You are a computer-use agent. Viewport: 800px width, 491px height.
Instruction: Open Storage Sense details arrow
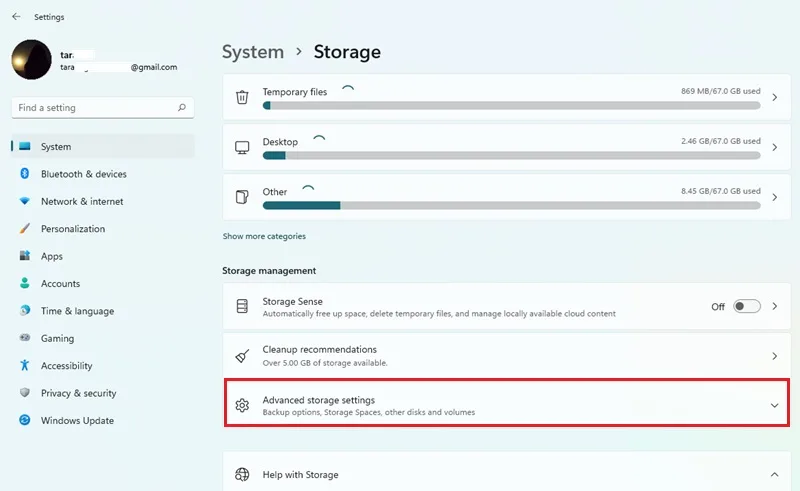pyautogui.click(x=774, y=306)
